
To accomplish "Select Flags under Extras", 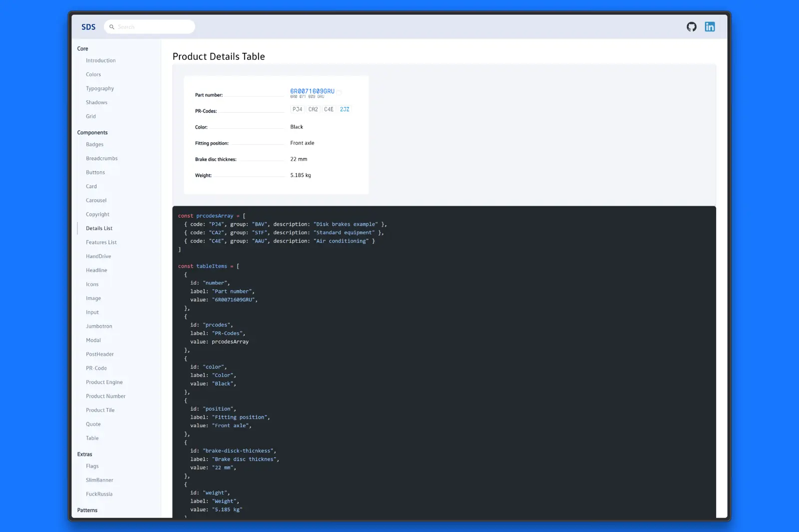I will coord(92,466).
